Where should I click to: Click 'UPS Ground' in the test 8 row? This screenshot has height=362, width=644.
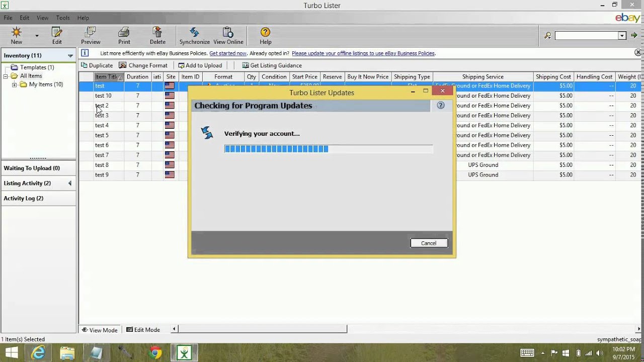click(x=483, y=165)
